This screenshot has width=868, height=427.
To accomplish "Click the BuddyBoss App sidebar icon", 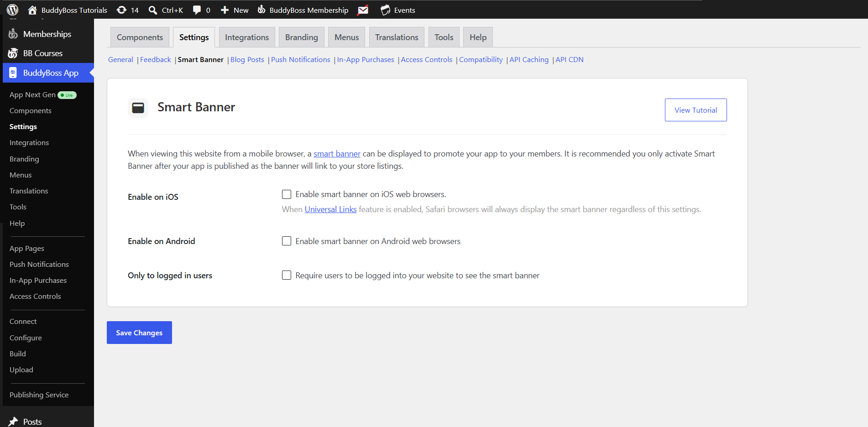I will pos(13,73).
